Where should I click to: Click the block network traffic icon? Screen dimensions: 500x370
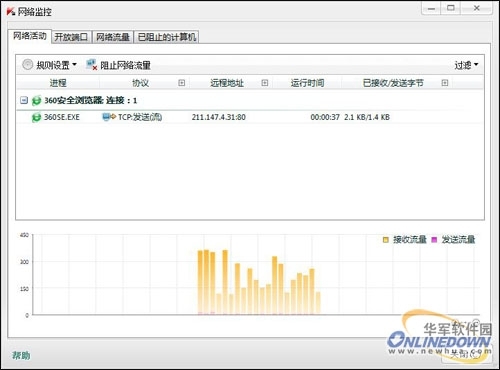point(91,65)
